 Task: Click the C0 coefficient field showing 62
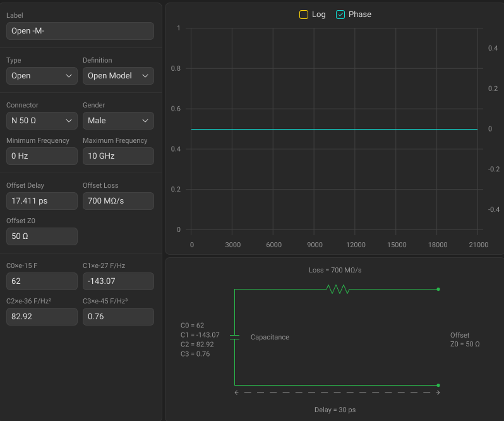click(42, 281)
